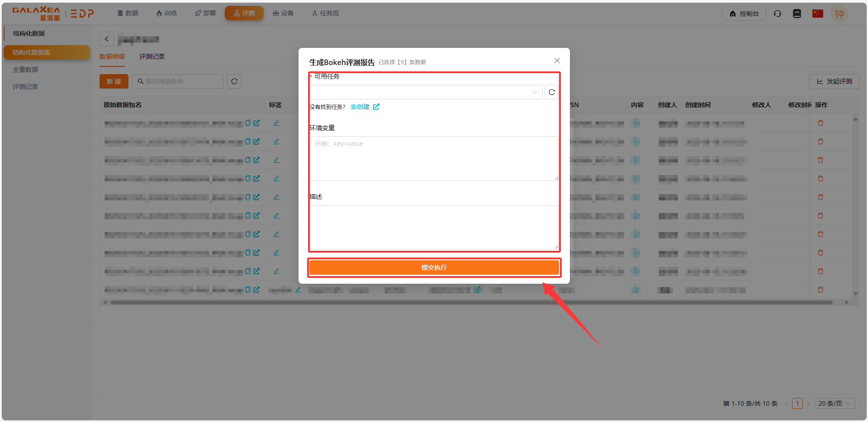Open the available task dropdown
Image resolution: width=868 pixels, height=422 pixels.
pos(425,93)
